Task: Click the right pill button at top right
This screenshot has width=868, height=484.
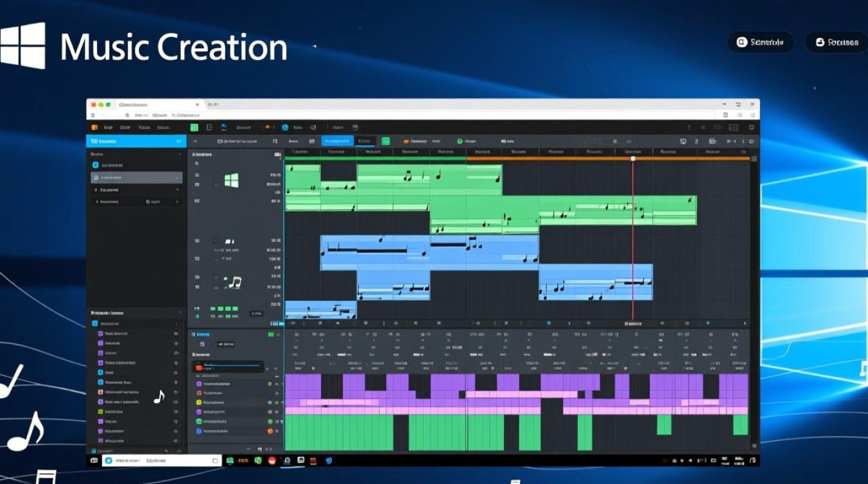Action: [836, 43]
